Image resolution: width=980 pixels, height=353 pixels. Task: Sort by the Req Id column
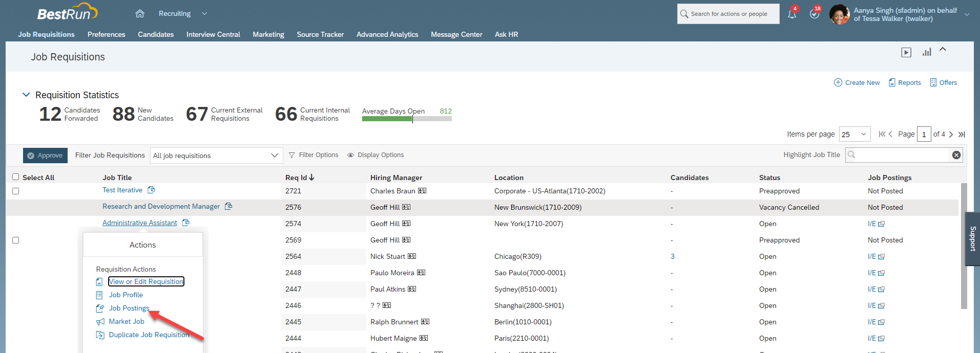pyautogui.click(x=300, y=178)
